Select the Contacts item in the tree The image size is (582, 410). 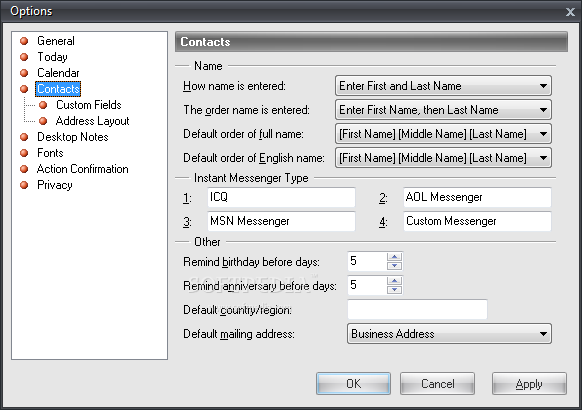click(x=58, y=89)
